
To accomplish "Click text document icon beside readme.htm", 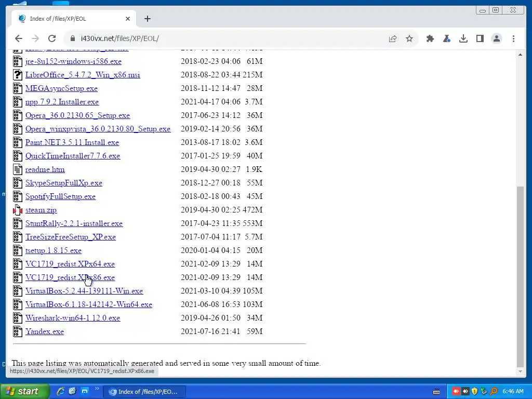I will pos(18,169).
